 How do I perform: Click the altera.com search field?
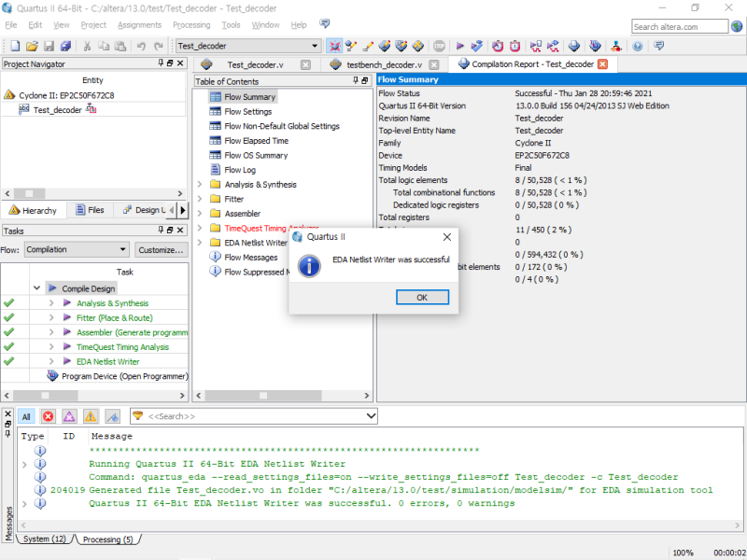tap(682, 26)
